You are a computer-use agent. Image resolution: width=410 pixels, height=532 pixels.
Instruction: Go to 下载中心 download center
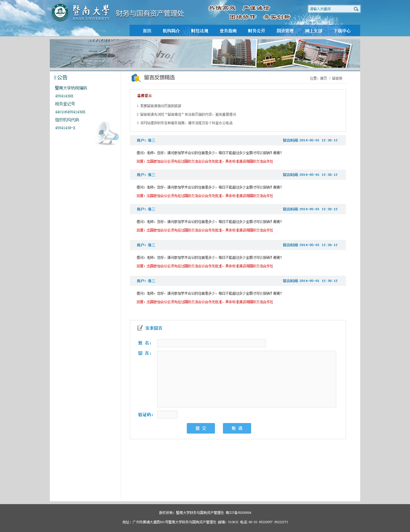[342, 31]
